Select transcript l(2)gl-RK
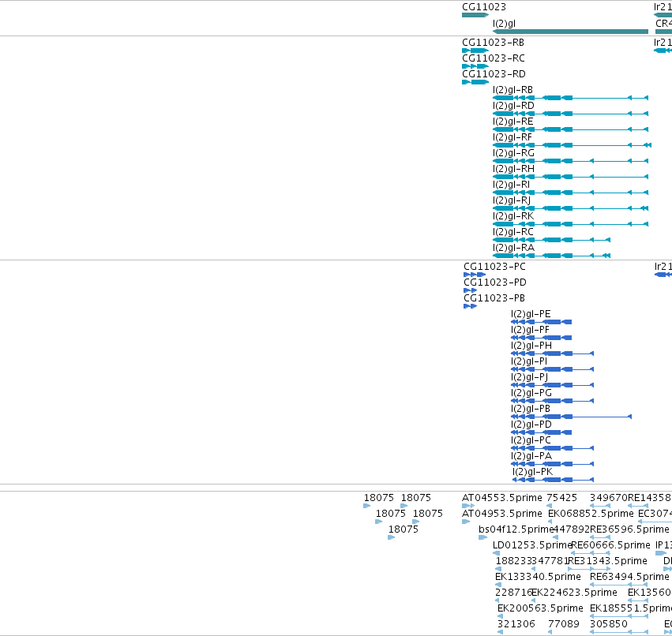Screen dimensions: 672x636 tap(570, 224)
